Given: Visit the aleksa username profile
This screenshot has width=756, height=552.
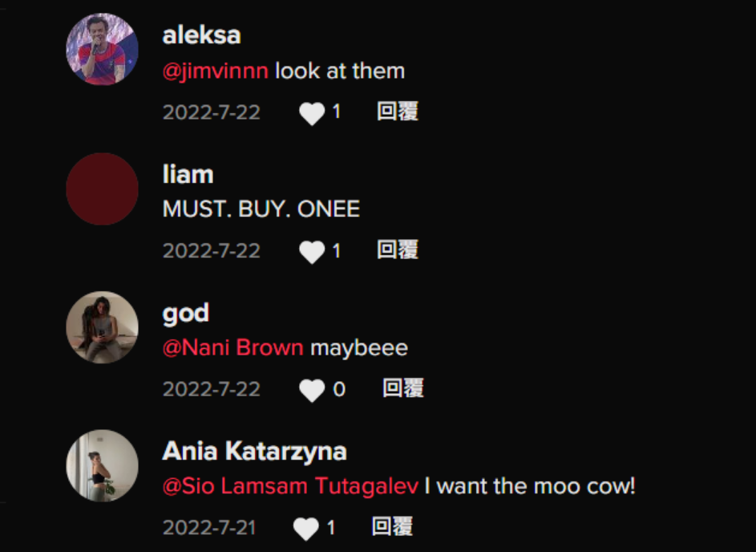Looking at the screenshot, I should pos(201,35).
